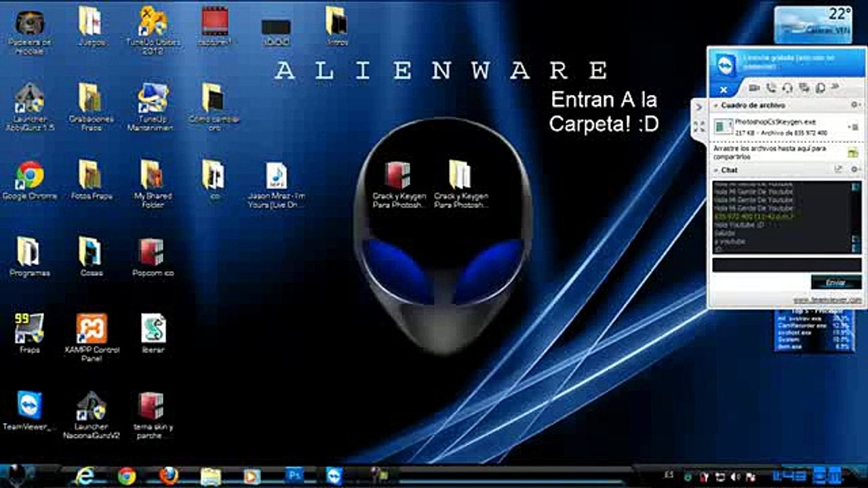Click the share files folder icon

[x=852, y=152]
